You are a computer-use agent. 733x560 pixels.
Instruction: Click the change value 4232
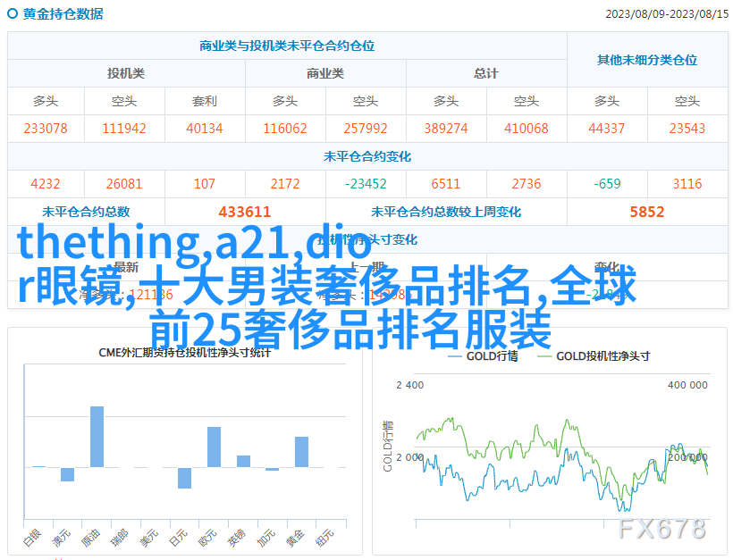coord(46,184)
